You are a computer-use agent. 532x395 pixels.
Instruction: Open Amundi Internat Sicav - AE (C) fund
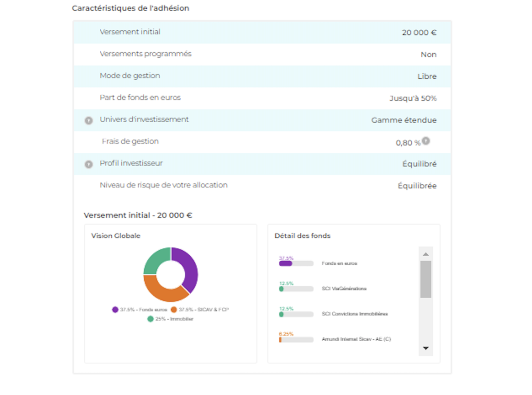[356, 339]
